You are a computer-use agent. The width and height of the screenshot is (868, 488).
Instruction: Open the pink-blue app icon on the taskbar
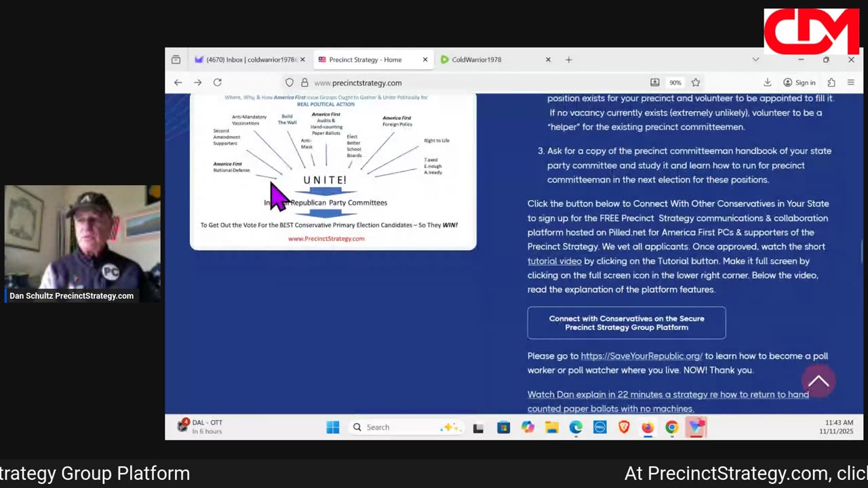tap(696, 427)
